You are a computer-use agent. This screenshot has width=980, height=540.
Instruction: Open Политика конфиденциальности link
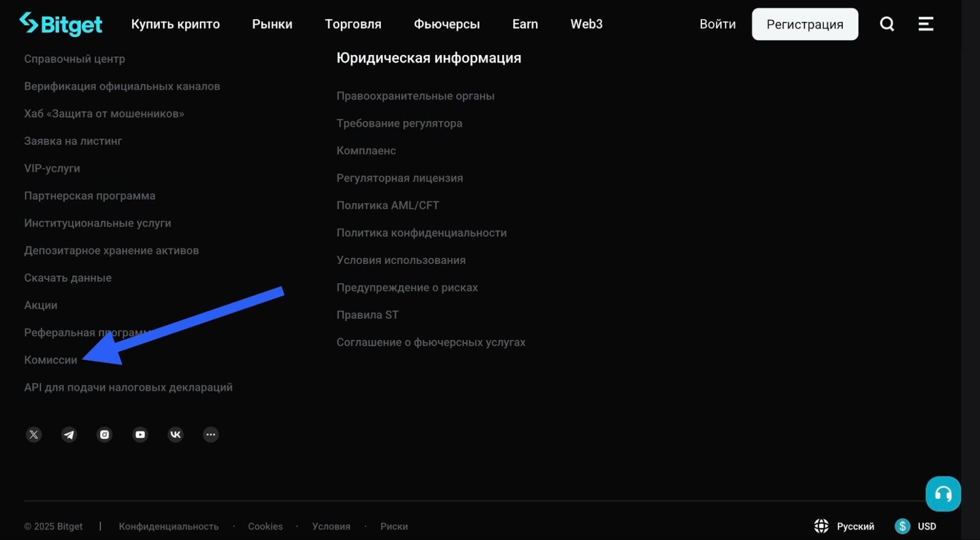click(422, 233)
